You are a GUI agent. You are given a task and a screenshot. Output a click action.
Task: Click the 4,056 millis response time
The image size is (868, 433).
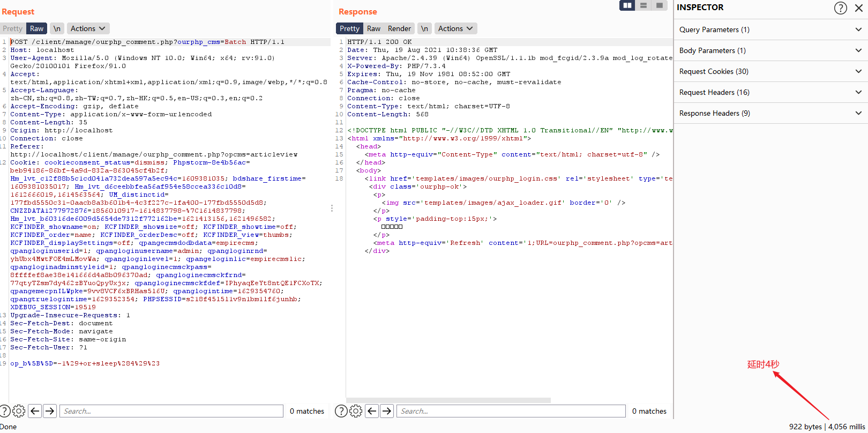coord(847,427)
